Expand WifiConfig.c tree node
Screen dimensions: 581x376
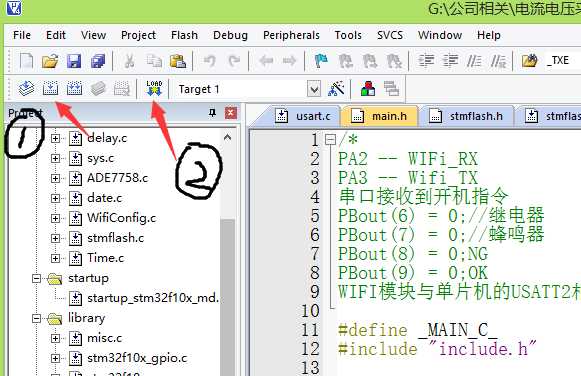click(55, 219)
